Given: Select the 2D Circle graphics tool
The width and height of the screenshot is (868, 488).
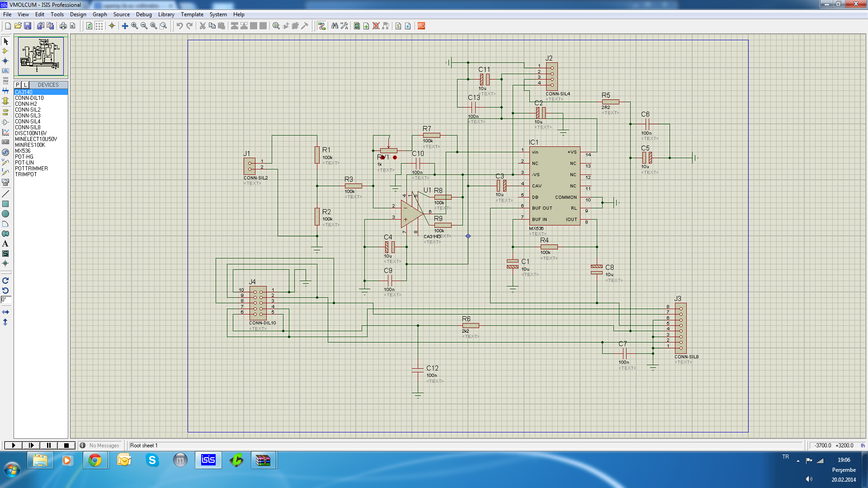Looking at the screenshot, I should click(x=5, y=214).
